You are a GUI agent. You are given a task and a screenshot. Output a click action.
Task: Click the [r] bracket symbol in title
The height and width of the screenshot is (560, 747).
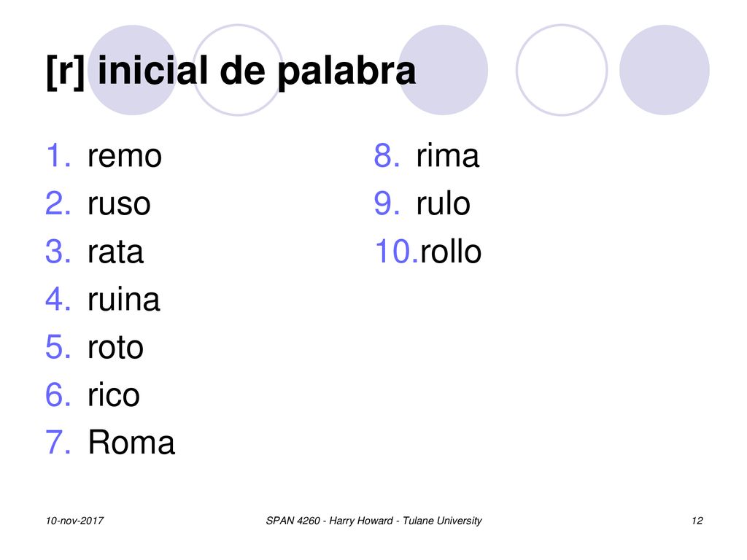pyautogui.click(x=66, y=71)
